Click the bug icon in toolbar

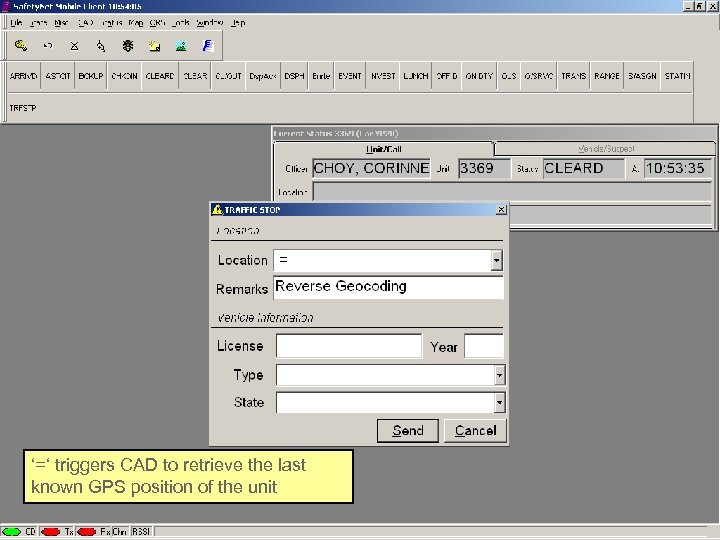point(128,45)
